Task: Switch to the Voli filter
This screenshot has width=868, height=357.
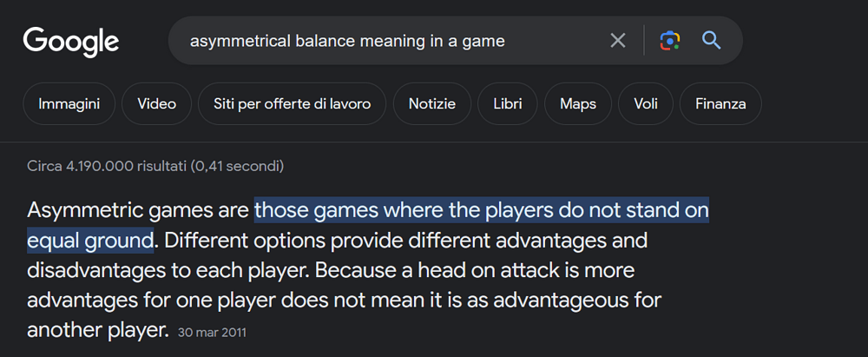Action: pyautogui.click(x=646, y=104)
